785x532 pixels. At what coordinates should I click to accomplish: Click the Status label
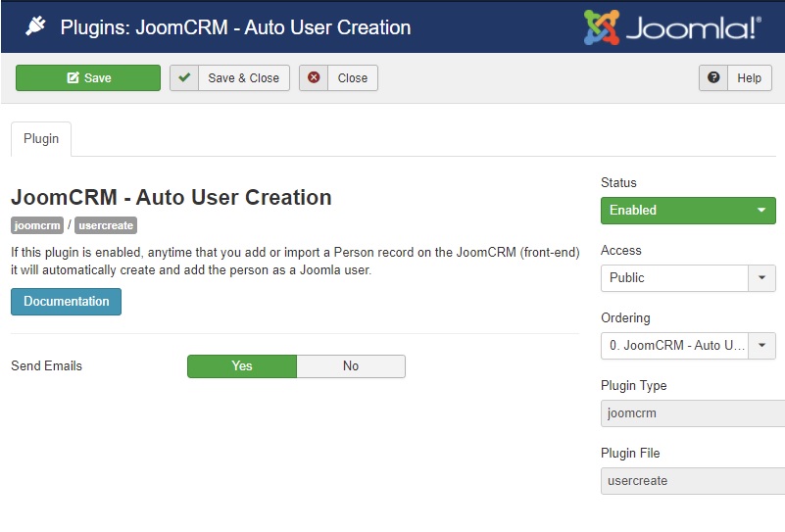(x=618, y=182)
